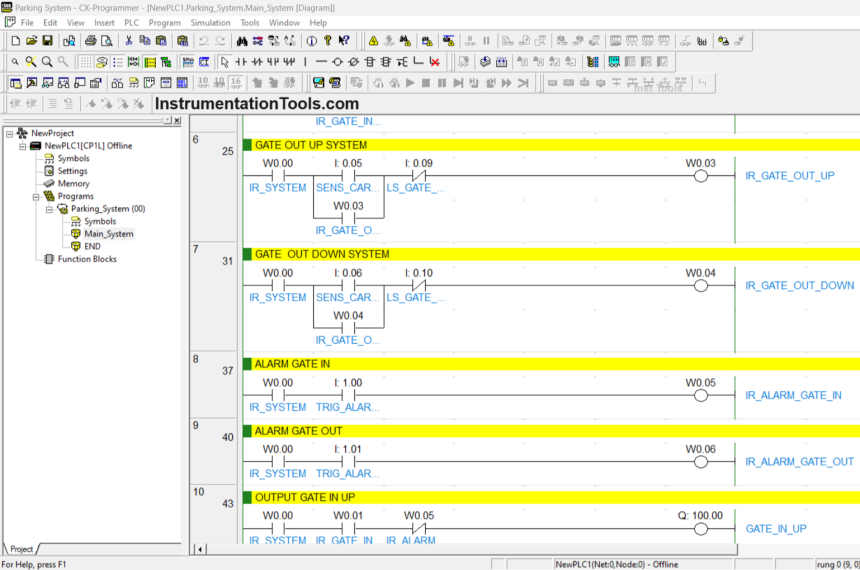Collapse the Programs tree node
The width and height of the screenshot is (860, 570).
point(36,196)
